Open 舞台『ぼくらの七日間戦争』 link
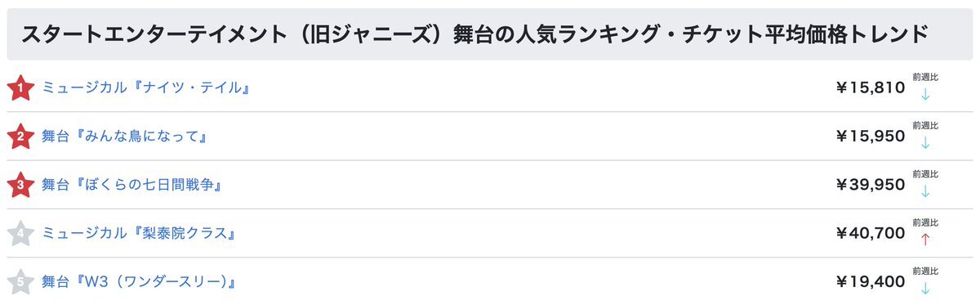The image size is (980, 305). point(132,185)
